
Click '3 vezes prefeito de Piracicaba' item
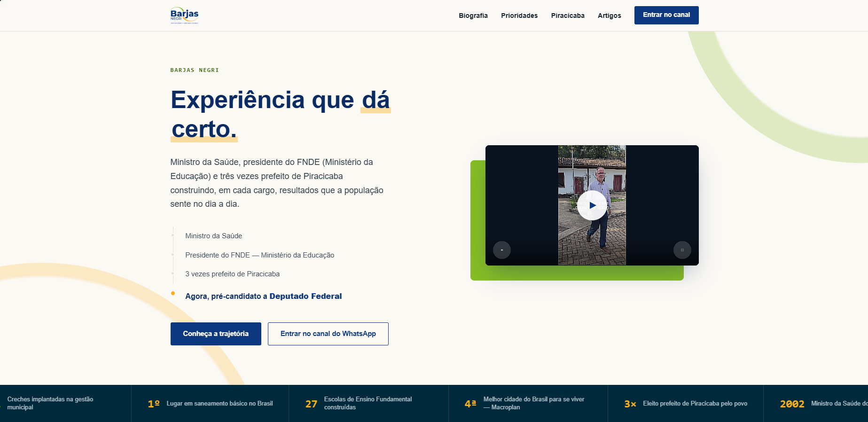point(233,274)
